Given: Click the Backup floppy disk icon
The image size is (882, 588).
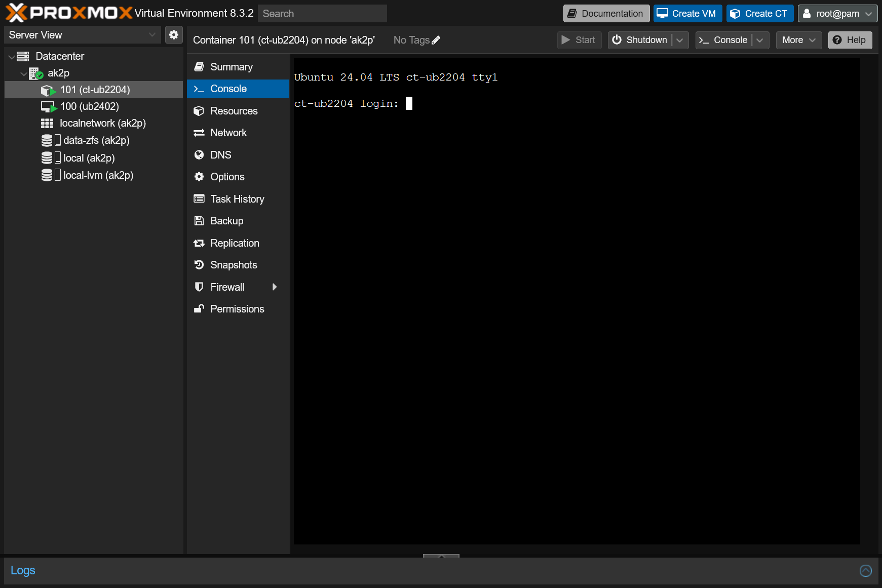Looking at the screenshot, I should tap(199, 221).
